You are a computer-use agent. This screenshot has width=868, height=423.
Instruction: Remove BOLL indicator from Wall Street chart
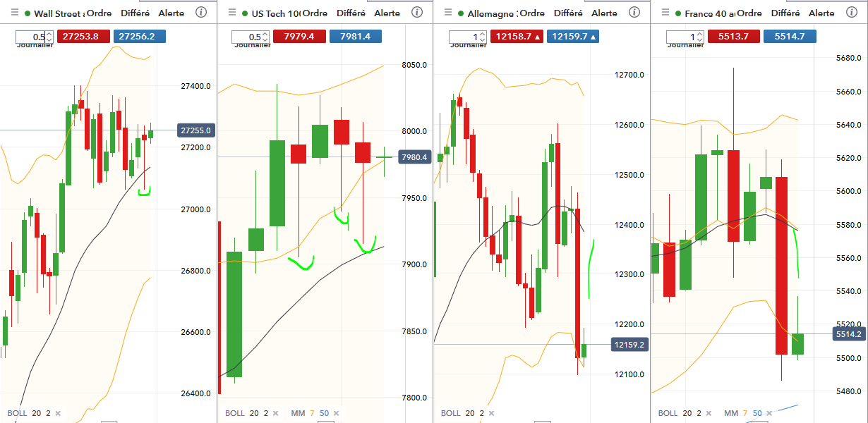tap(58, 413)
